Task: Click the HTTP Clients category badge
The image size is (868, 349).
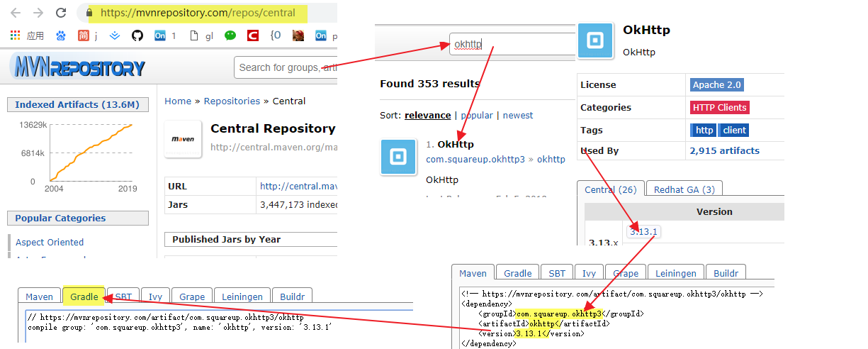Action: coord(720,107)
